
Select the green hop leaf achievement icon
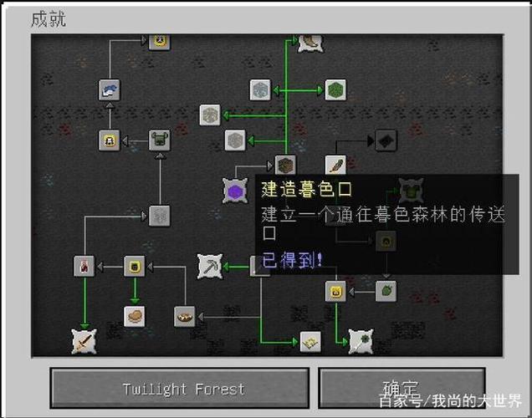coord(386,292)
